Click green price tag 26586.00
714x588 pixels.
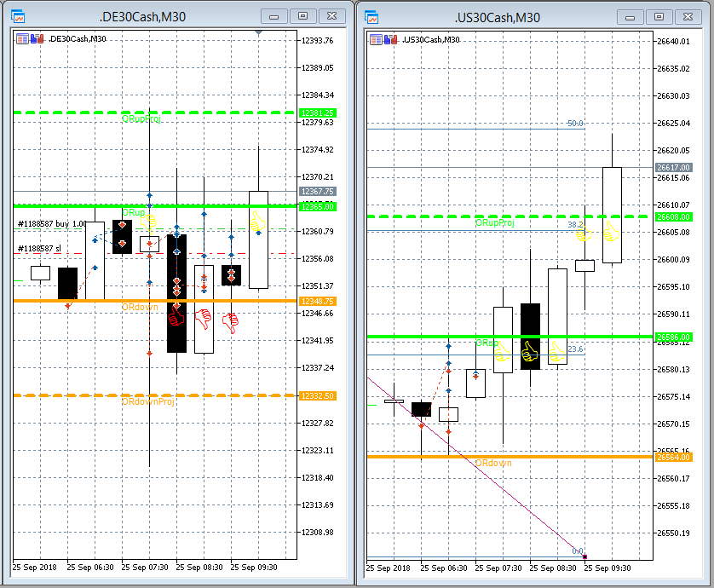point(674,337)
